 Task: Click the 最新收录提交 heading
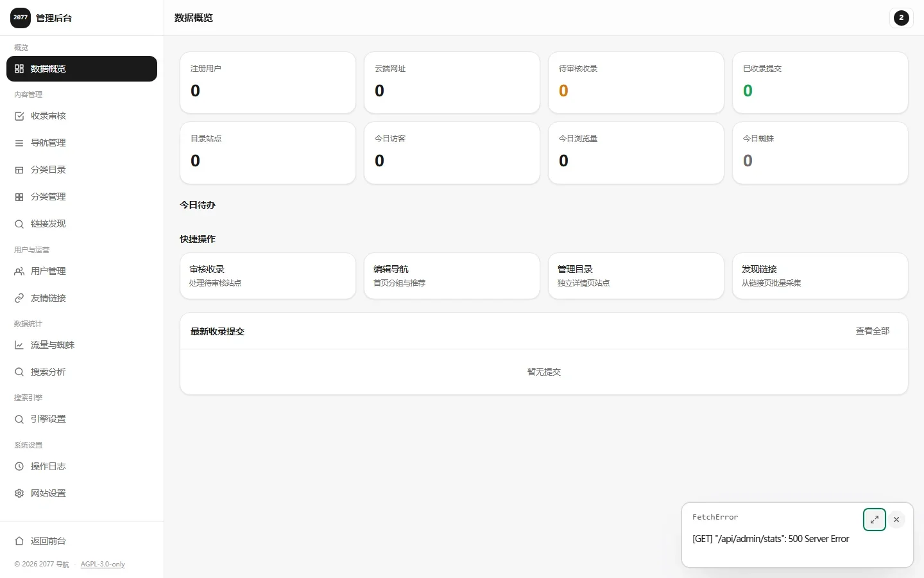point(218,332)
